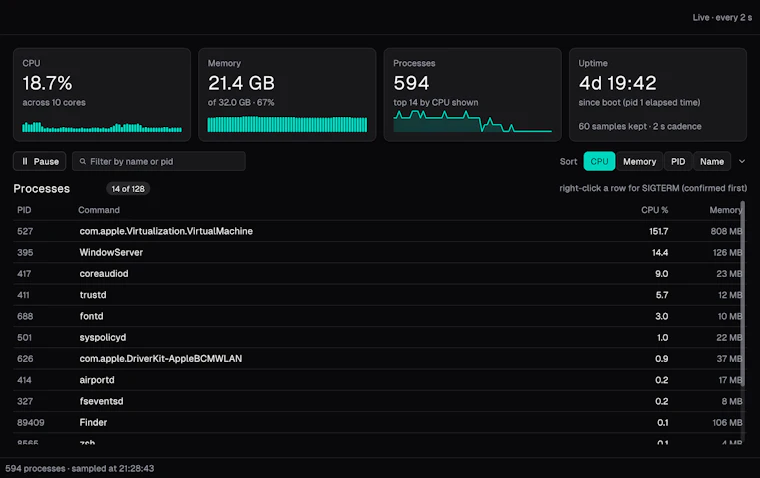Viewport: 760px width, 478px height.
Task: Click the CPU usage bar chart
Action: click(x=102, y=127)
